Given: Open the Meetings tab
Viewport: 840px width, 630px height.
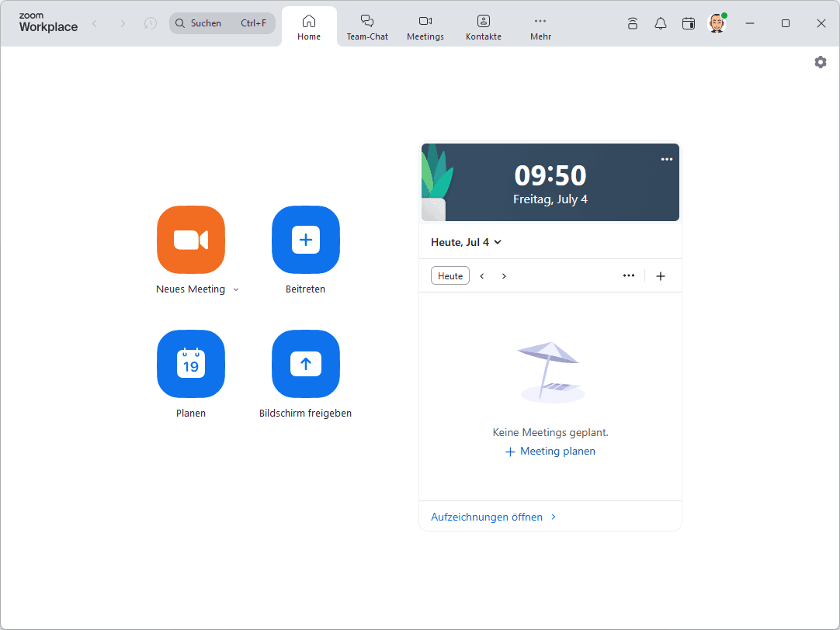Looking at the screenshot, I should 425,27.
